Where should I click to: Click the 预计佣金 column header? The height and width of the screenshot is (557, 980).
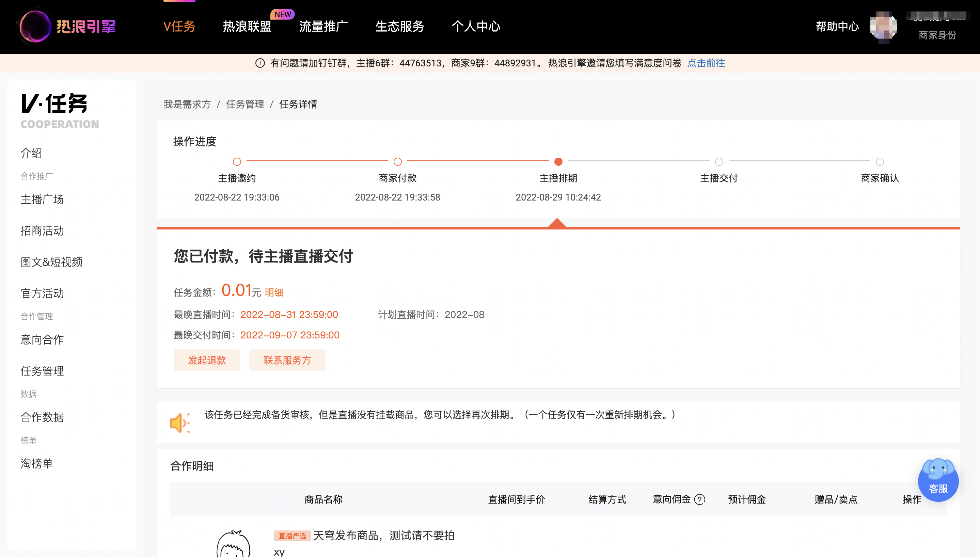[x=747, y=499]
